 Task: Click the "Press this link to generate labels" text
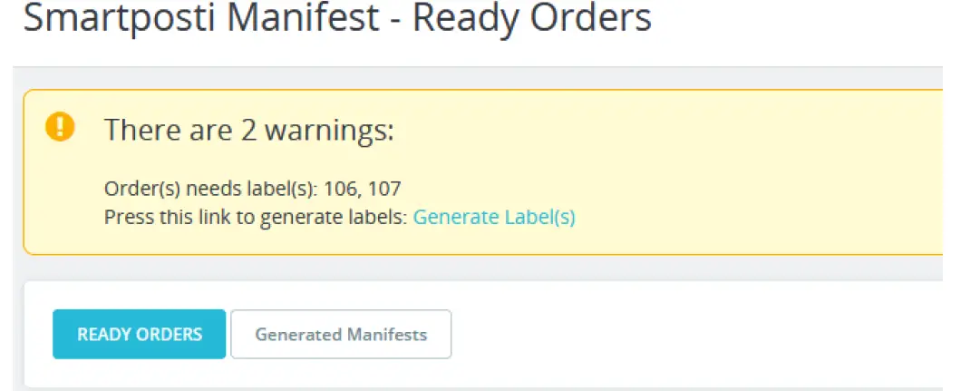[x=256, y=217]
